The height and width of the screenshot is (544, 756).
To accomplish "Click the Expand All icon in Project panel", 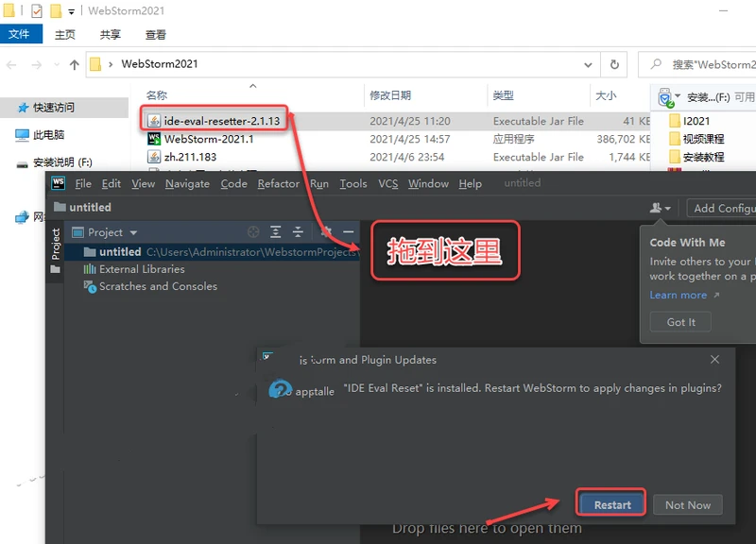I will pos(276,231).
